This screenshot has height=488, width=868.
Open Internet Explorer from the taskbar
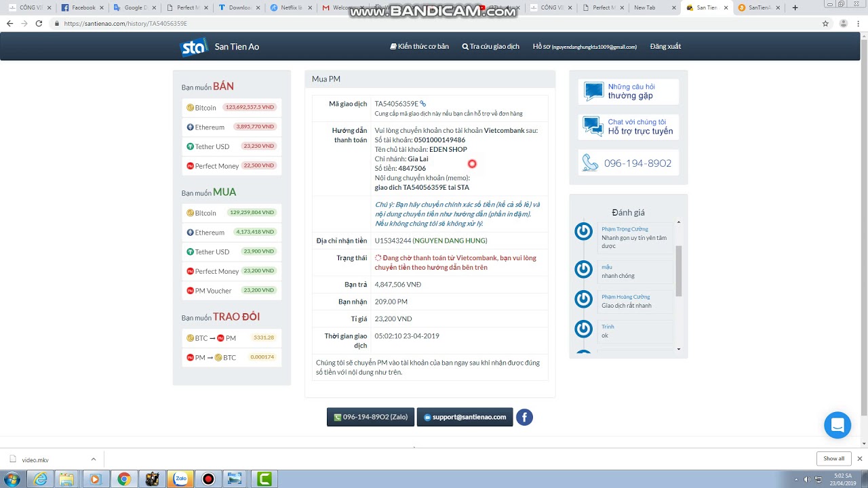[41, 479]
